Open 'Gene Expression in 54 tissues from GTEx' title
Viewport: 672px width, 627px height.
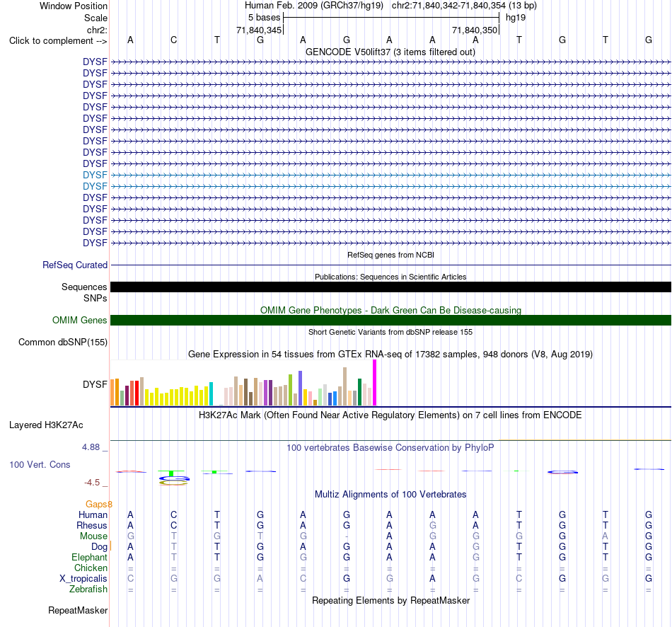coord(390,355)
